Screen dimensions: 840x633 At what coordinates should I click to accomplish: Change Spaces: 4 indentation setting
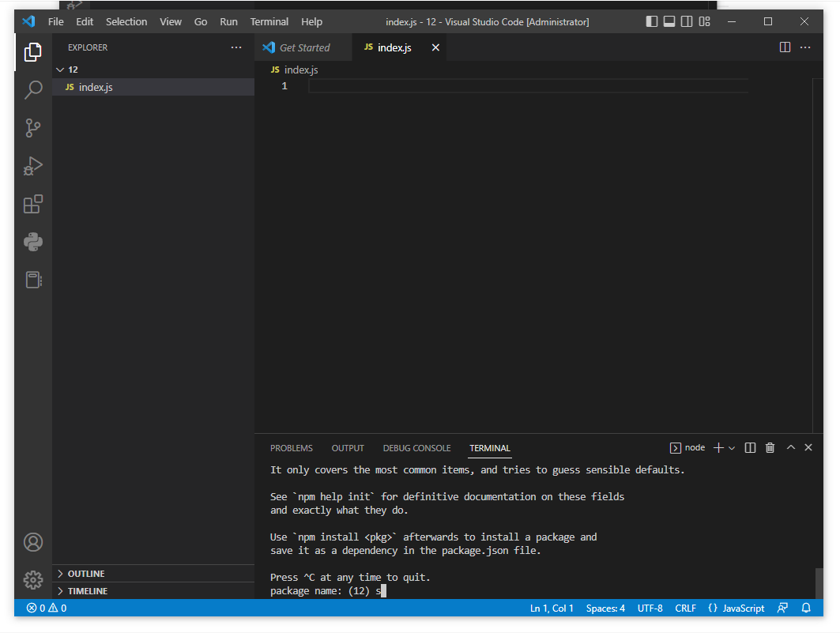click(605, 608)
